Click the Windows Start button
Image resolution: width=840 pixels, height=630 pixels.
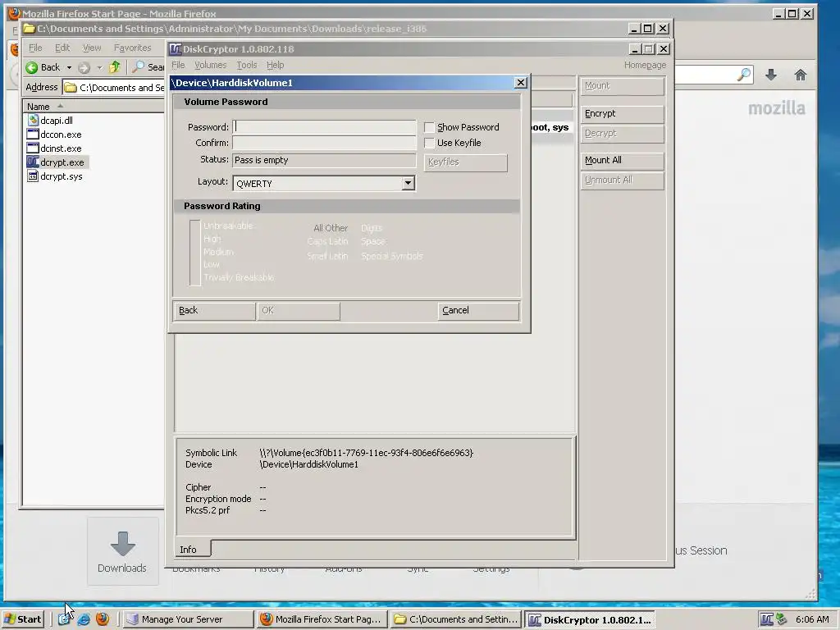22,619
